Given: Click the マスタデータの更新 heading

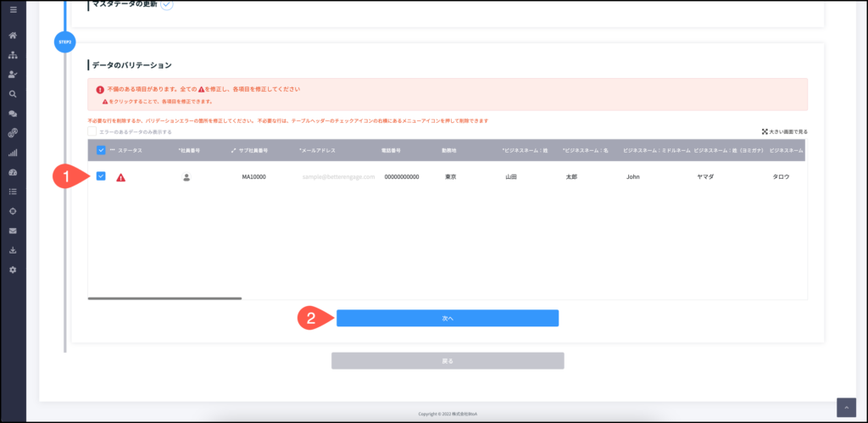Looking at the screenshot, I should tap(125, 4).
